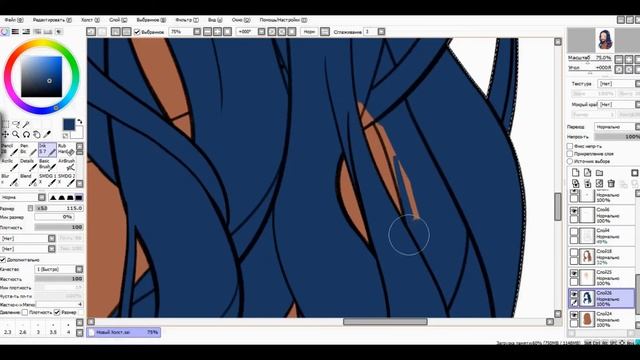The height and width of the screenshot is (360, 640).
Task: Open the Файл menu
Action: point(13,20)
